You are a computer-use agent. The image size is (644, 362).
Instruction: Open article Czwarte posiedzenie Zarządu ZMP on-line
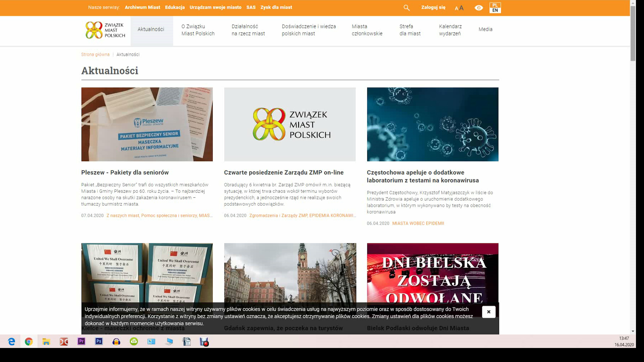coord(284,173)
